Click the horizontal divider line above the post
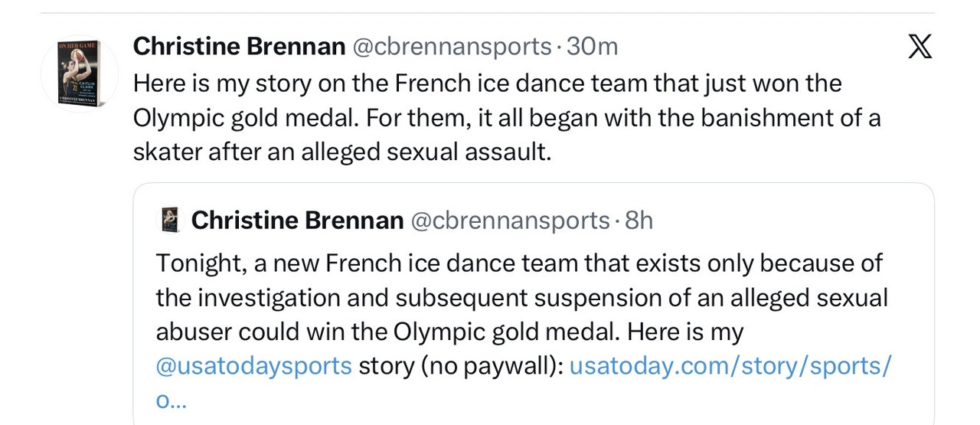Image resolution: width=980 pixels, height=425 pixels. tap(487, 13)
